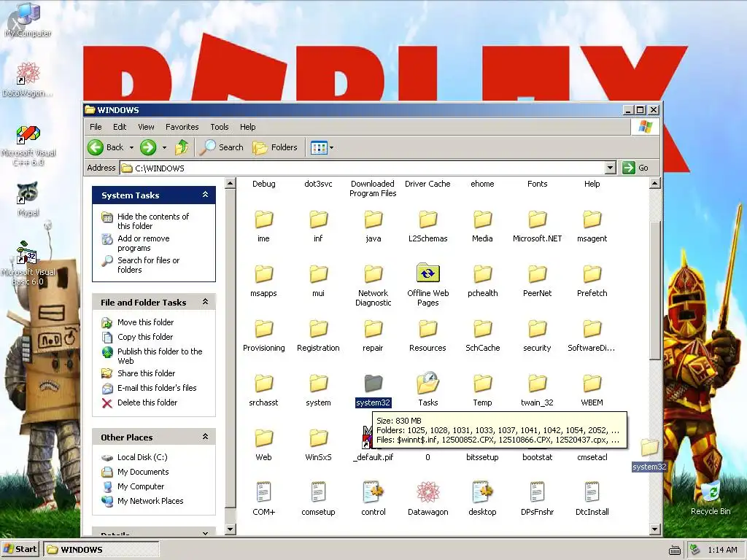Screen dimensions: 747x560
Task: Open the Views icon menu
Action: pyautogui.click(x=322, y=147)
